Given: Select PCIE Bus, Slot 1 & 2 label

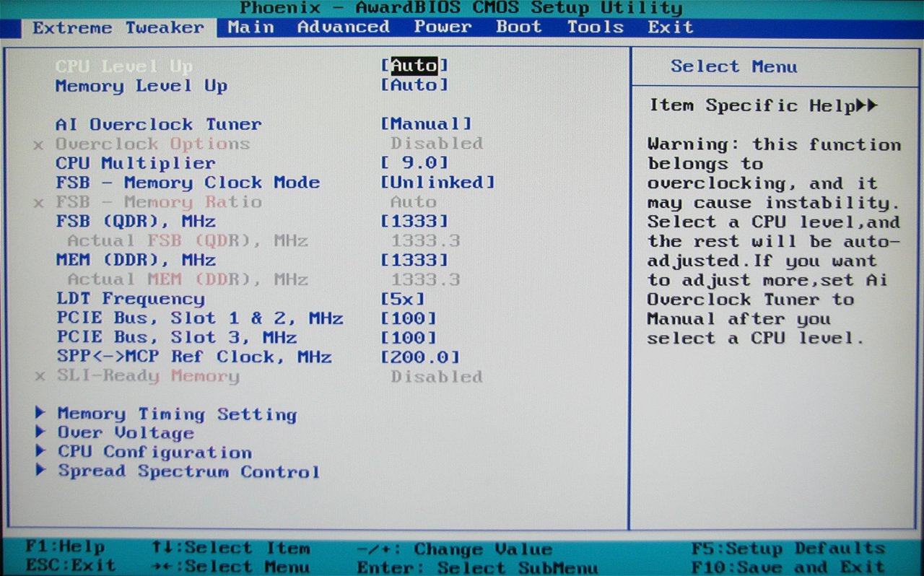Looking at the screenshot, I should tap(200, 318).
